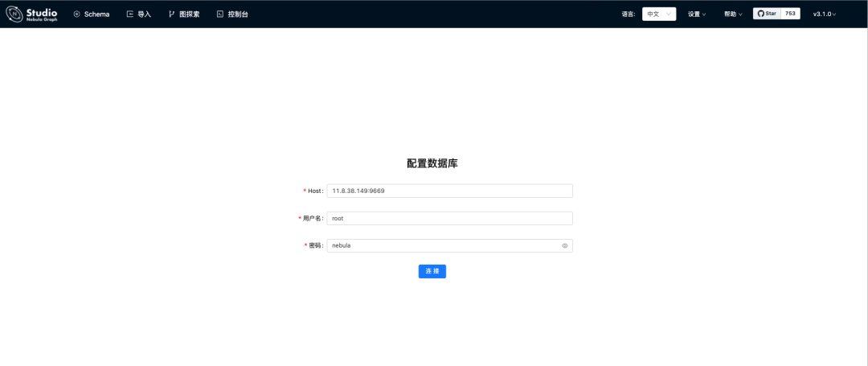Open the 控制台 text label
The width and height of the screenshot is (868, 366).
(238, 14)
